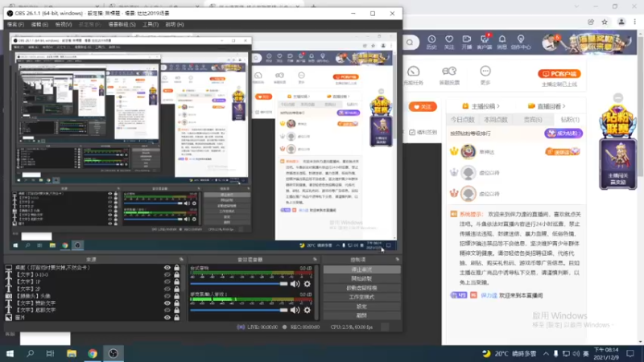Open the 消息 bell notifications icon
Image resolution: width=644 pixels, height=362 pixels.
(502, 42)
